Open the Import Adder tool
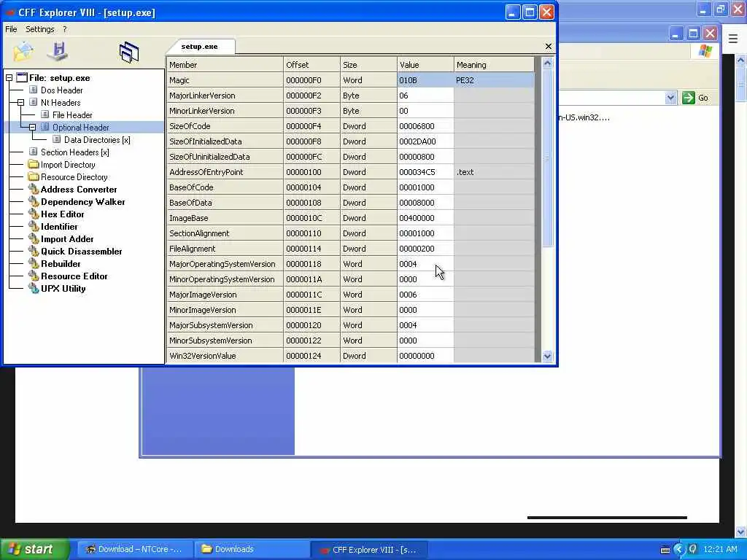Image resolution: width=747 pixels, height=560 pixels. pos(67,239)
